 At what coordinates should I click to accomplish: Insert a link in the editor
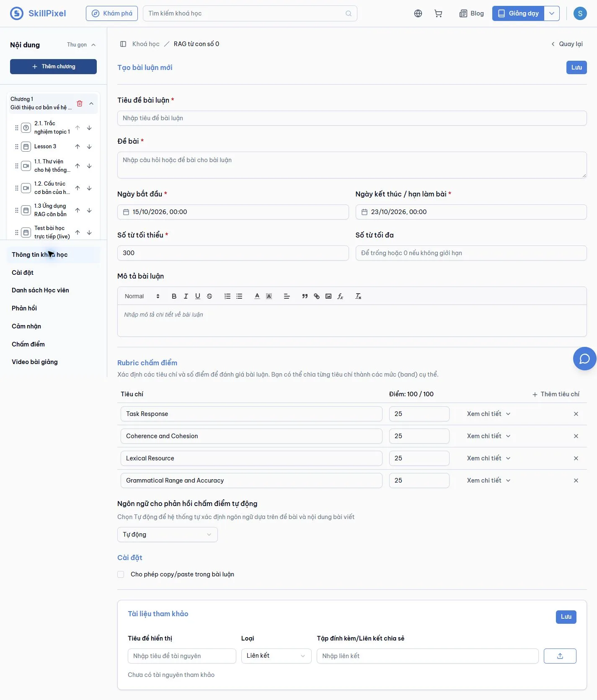[316, 296]
